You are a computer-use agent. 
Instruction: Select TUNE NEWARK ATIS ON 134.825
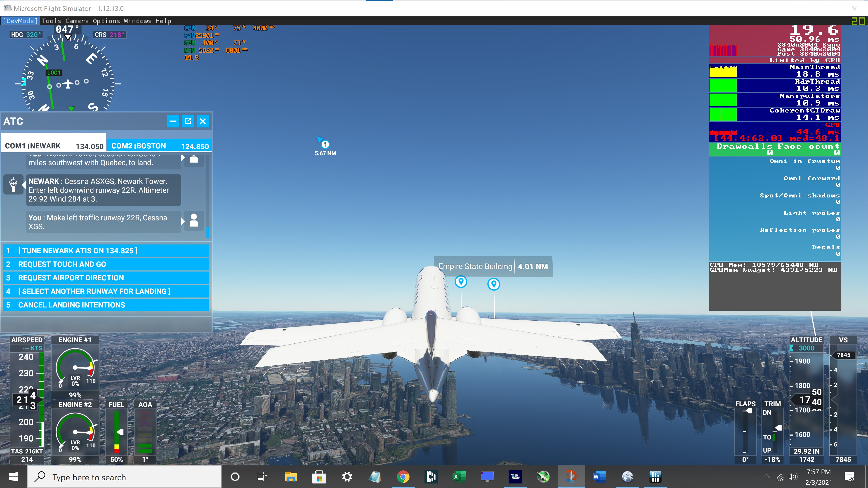click(x=106, y=251)
